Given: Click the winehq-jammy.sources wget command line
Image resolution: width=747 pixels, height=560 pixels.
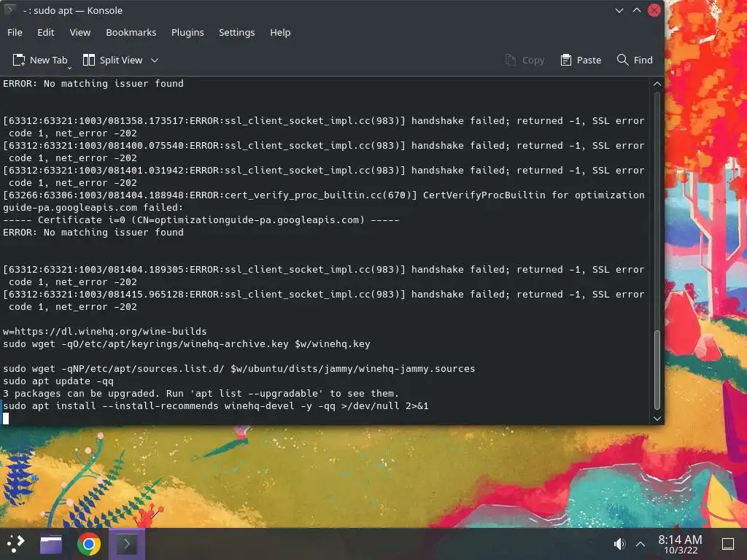Looking at the screenshot, I should [239, 368].
